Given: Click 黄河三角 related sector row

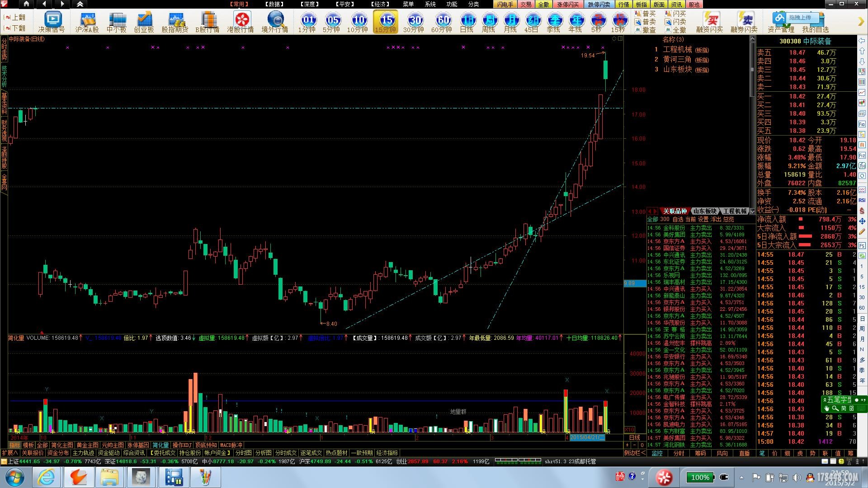Looking at the screenshot, I should point(681,60).
